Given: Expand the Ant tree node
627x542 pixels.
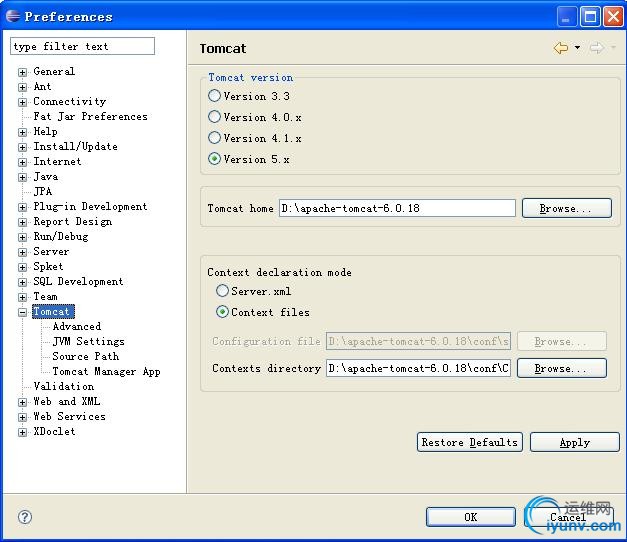Looking at the screenshot, I should pos(22,87).
